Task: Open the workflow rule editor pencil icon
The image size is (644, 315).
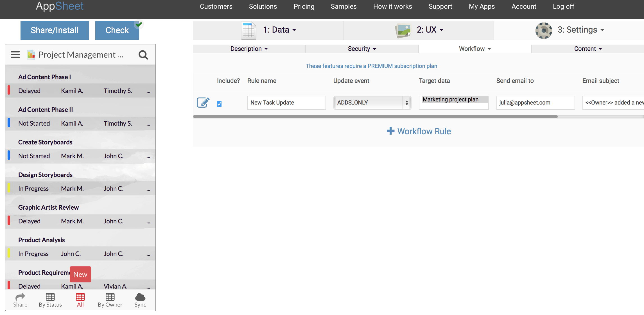Action: click(203, 103)
